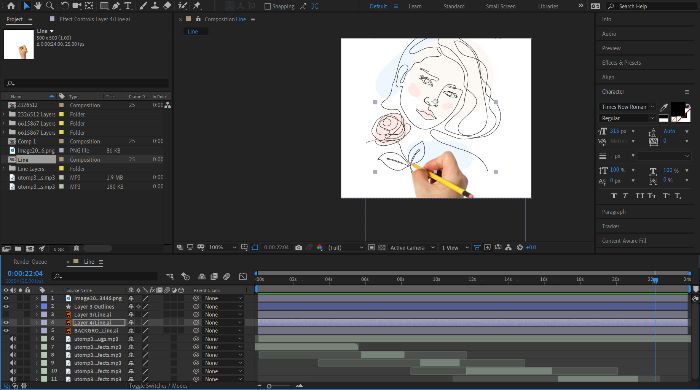Select the Roto Brush tool
Screen dimensions: 700x390
tap(182, 6)
